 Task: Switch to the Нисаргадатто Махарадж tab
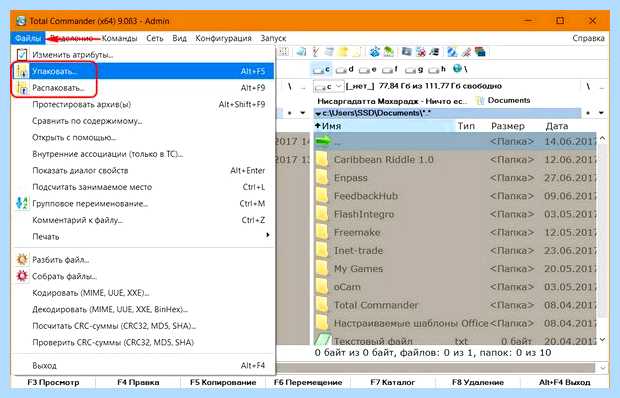pyautogui.click(x=393, y=101)
